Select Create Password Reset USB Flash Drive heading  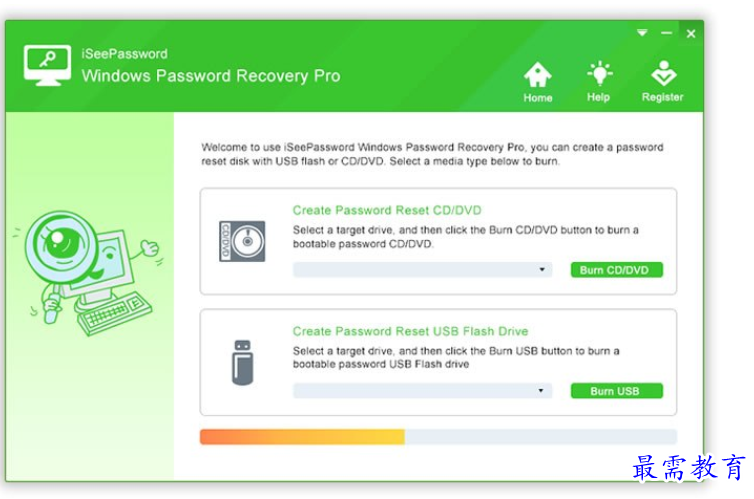[x=411, y=331]
